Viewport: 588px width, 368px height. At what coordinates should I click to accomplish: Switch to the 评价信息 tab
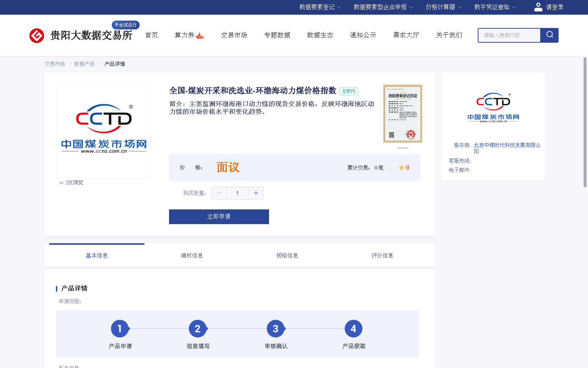pyautogui.click(x=382, y=255)
